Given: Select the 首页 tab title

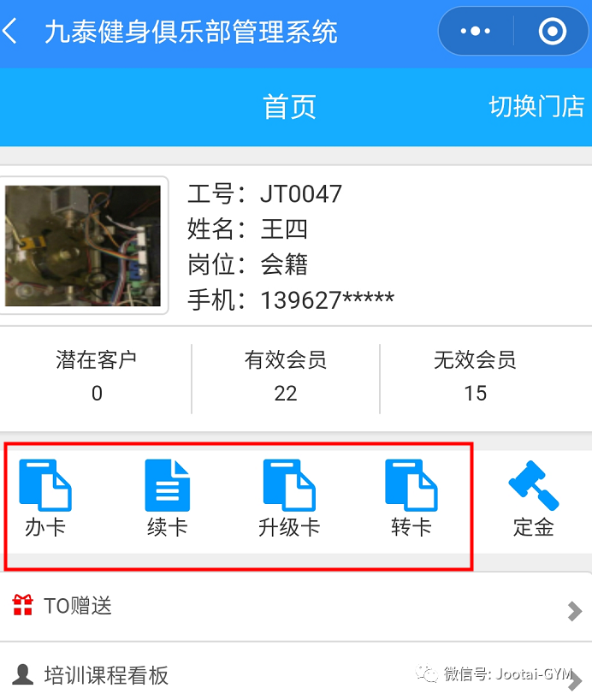Looking at the screenshot, I should [x=289, y=107].
